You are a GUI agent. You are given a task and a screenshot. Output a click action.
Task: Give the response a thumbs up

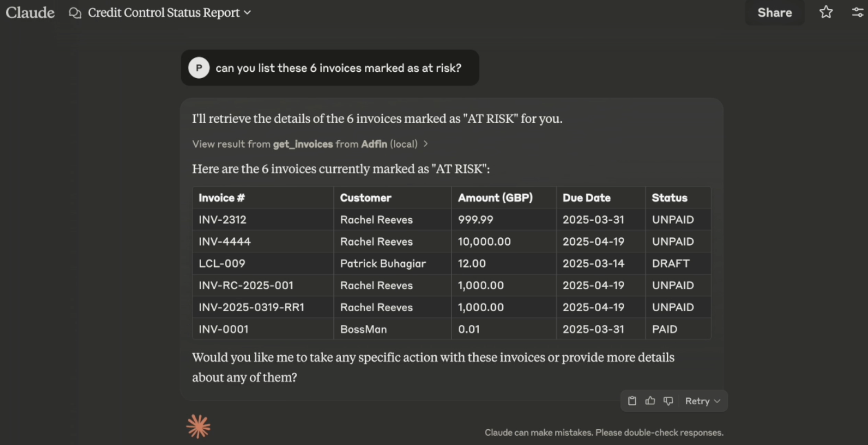(x=650, y=401)
